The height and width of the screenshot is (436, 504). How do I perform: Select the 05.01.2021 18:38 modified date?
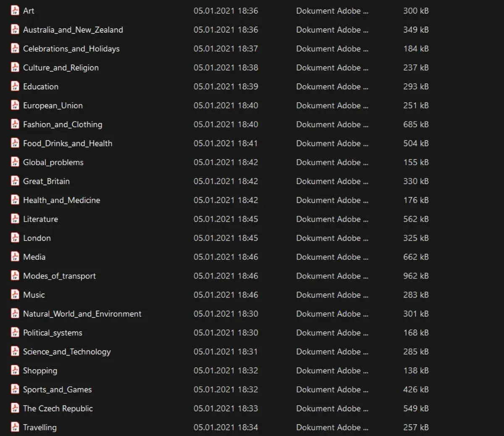click(x=226, y=67)
